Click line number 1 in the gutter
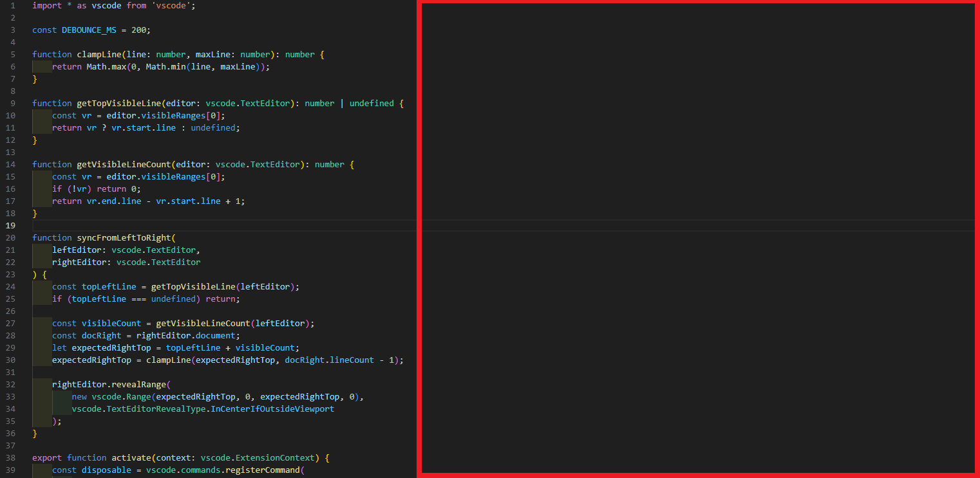The width and height of the screenshot is (980, 478). pyautogui.click(x=13, y=6)
